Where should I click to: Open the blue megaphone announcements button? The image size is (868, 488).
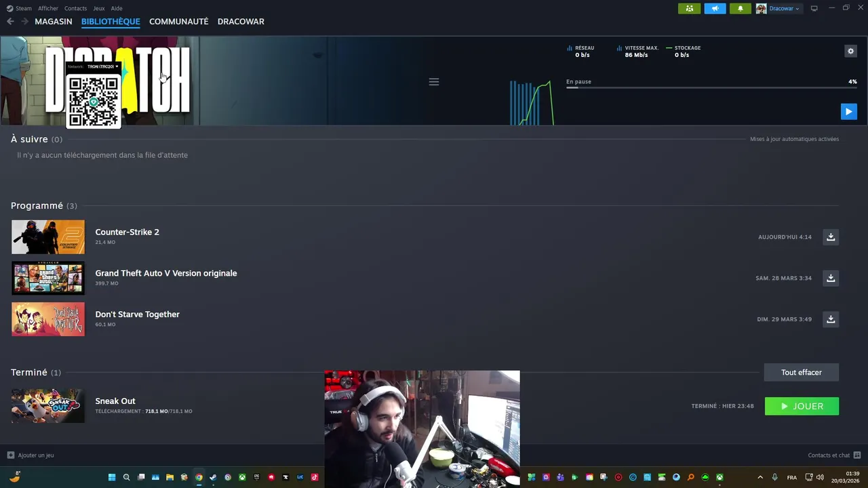click(x=715, y=8)
